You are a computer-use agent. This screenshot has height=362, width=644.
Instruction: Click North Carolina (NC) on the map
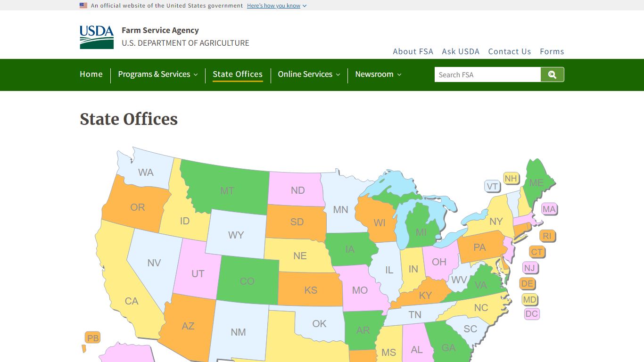[x=481, y=308]
